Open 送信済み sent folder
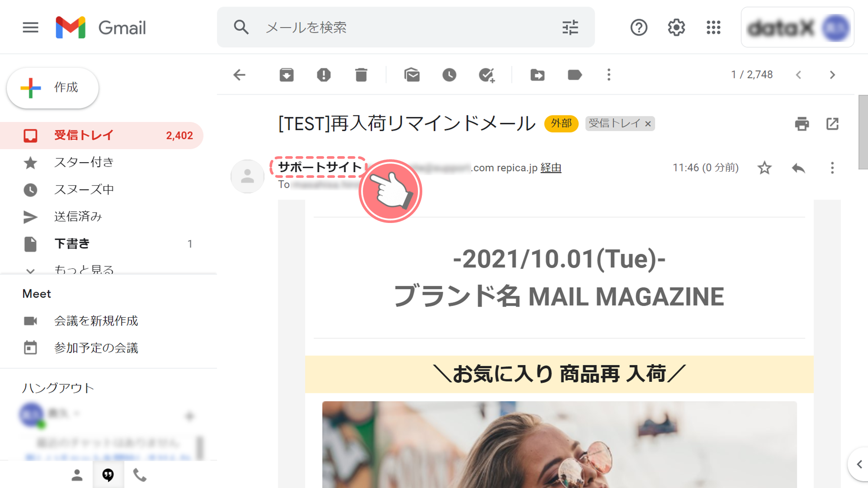 (102, 216)
